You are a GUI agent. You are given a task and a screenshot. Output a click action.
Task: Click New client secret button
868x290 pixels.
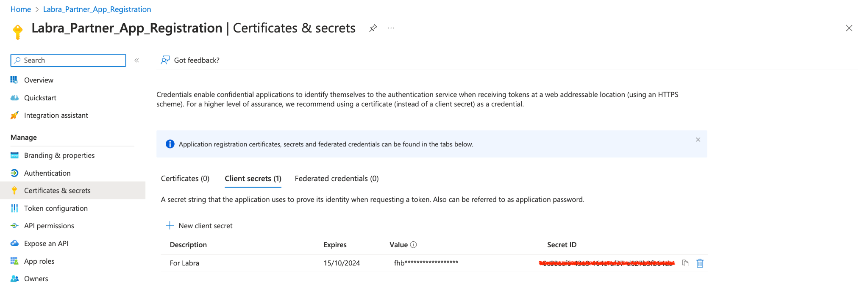(x=199, y=226)
